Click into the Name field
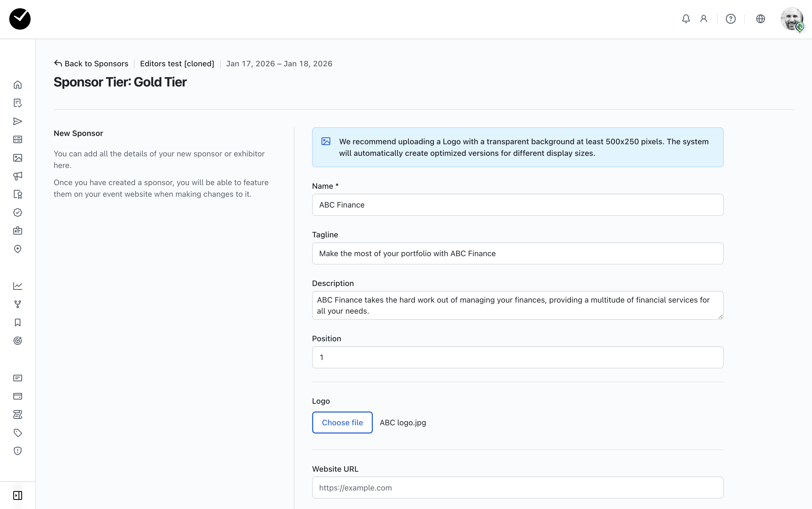Viewport: 812px width, 509px height. 517,205
